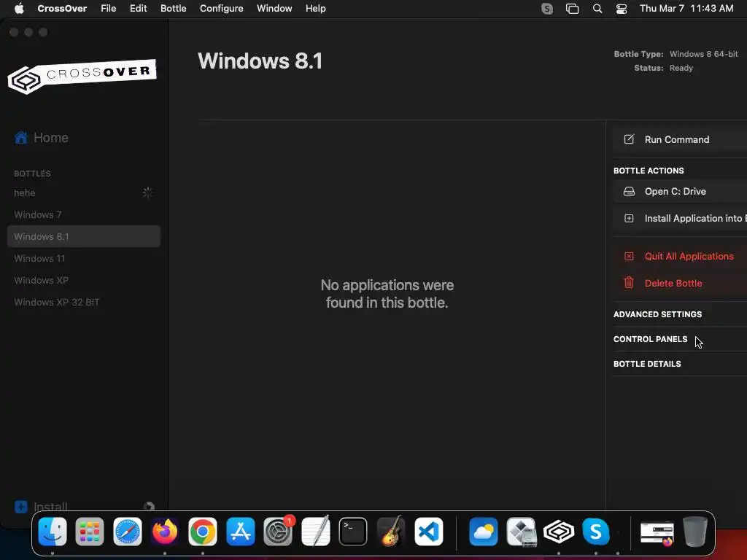Viewport: 747px width, 560px height.
Task: Open Launchpad from the Dock
Action: pyautogui.click(x=90, y=532)
